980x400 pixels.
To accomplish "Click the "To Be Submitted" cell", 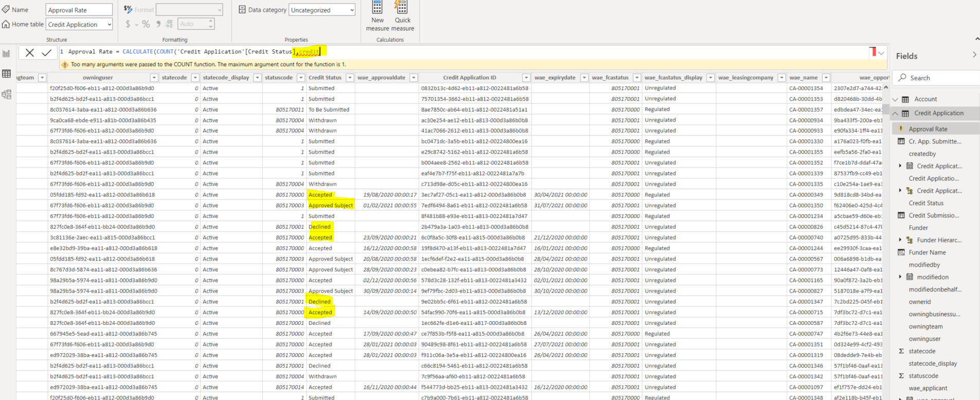I will coord(329,110).
